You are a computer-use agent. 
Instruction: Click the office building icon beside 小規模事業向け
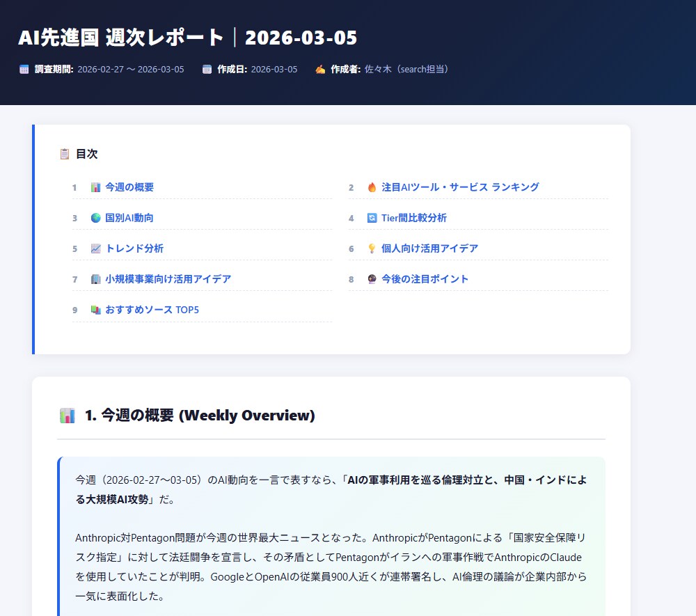tap(95, 279)
